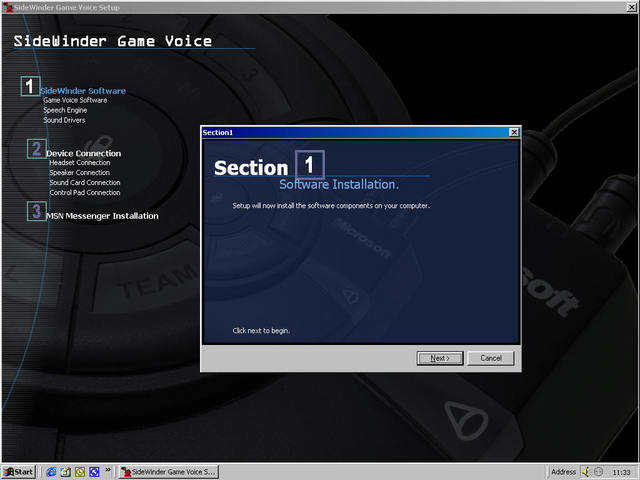Select SideWinder Game Voice taskbar button
This screenshot has width=640, height=480.
coord(169,472)
